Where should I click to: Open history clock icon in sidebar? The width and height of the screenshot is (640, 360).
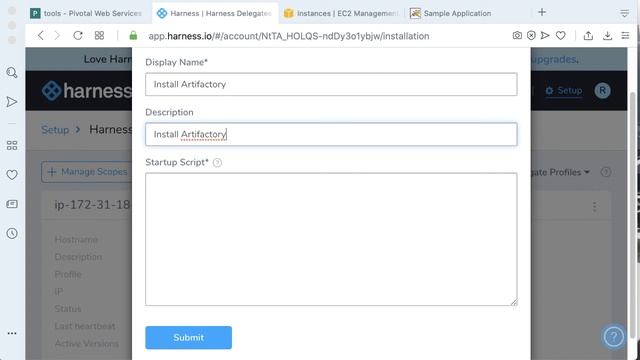coord(12,233)
